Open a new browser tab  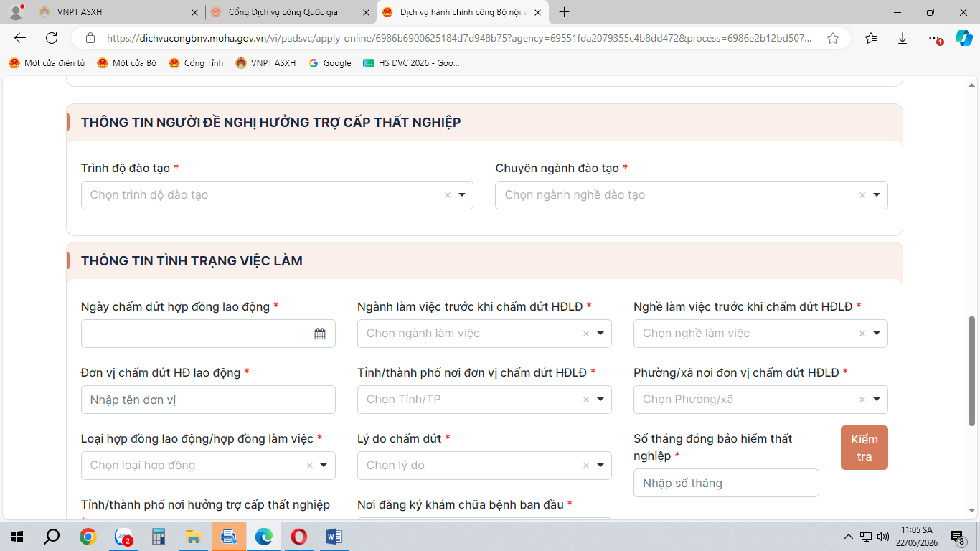point(565,12)
